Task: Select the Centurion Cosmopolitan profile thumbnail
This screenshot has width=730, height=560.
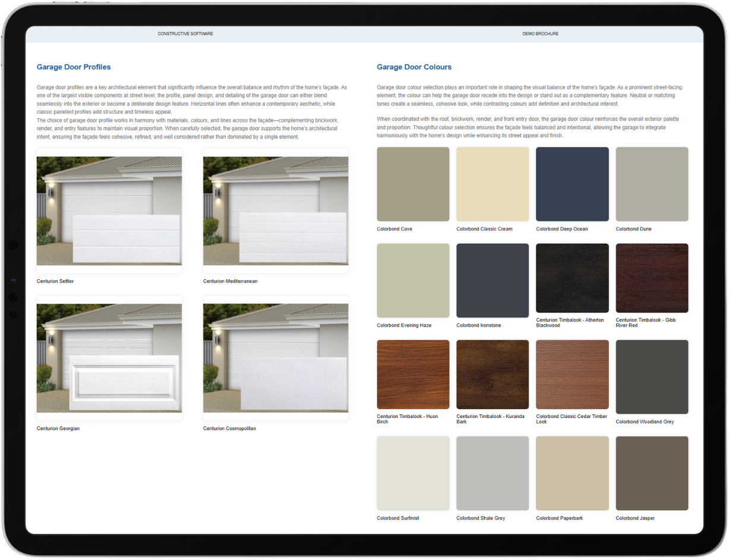Action: [276, 358]
